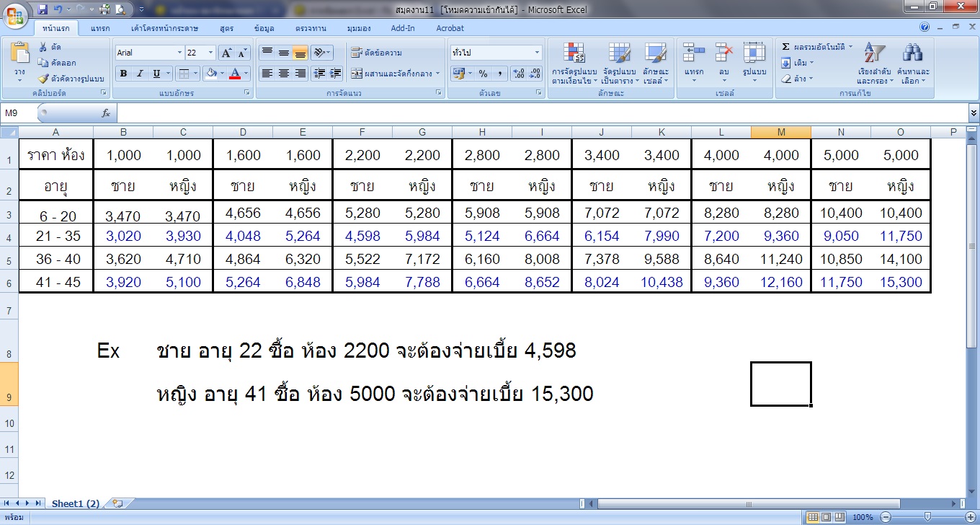
Task: Decrease font size with the small A
Action: click(242, 53)
